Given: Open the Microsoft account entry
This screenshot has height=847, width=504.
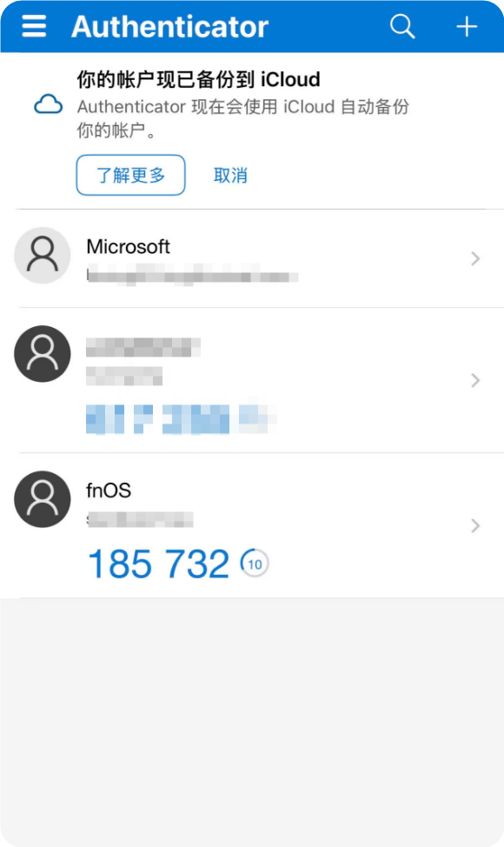Looking at the screenshot, I should 252,259.
